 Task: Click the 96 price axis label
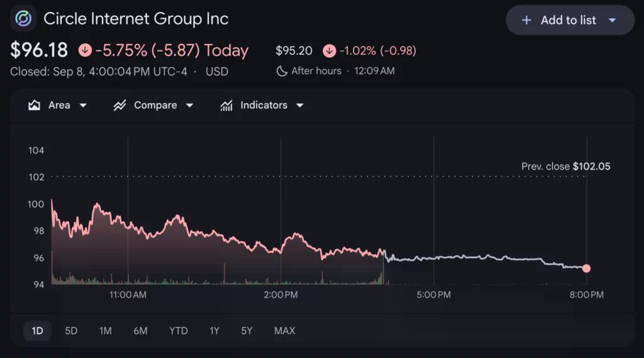pyautogui.click(x=38, y=258)
